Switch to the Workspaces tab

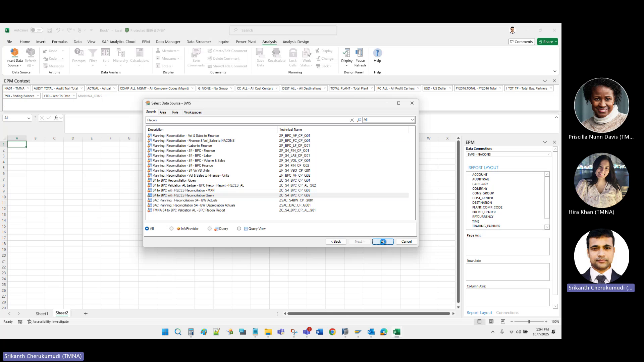(193, 112)
